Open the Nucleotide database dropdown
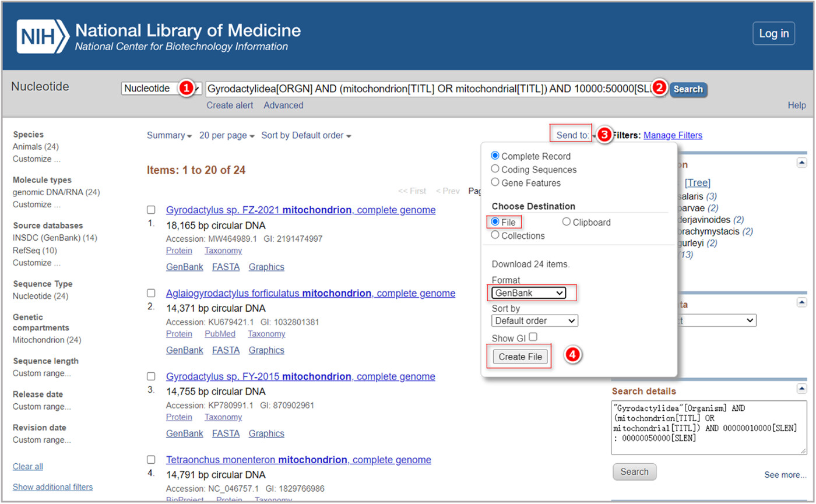This screenshot has height=504, width=816. [x=161, y=89]
